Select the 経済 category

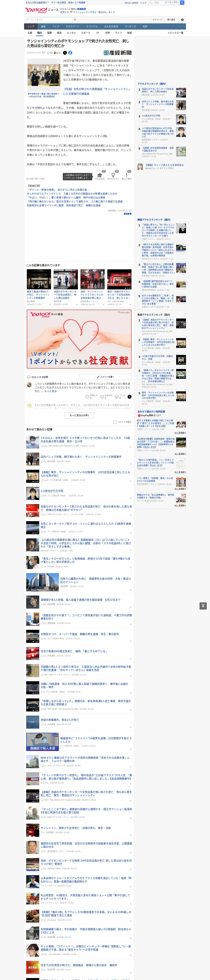59,33
